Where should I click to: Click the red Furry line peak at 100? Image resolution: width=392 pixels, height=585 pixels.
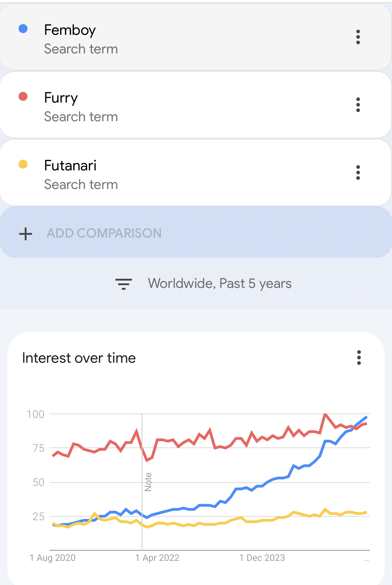click(325, 414)
